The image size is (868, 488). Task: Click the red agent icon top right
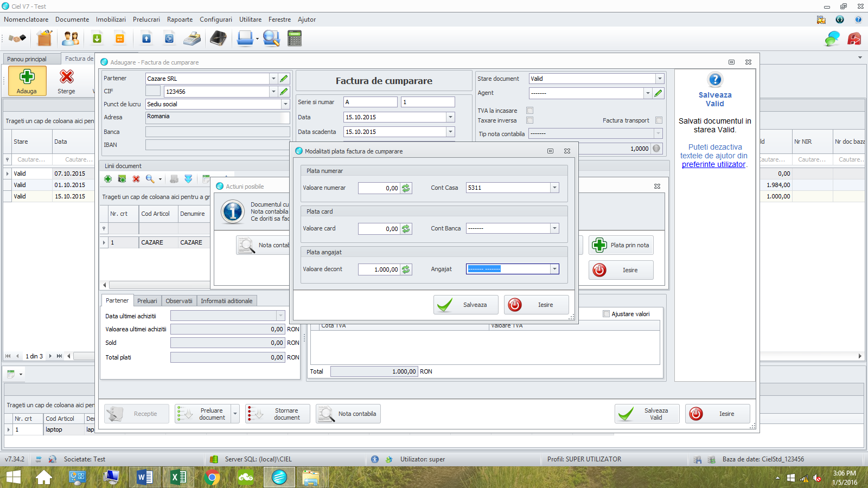coord(854,38)
